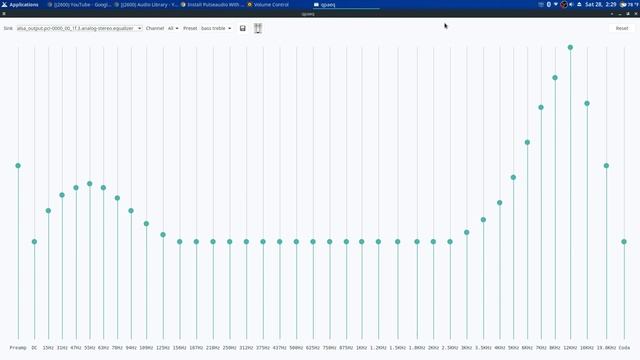The height and width of the screenshot is (360, 640).
Task: Open the Preset dropdown showing bass treble
Action: [216, 28]
